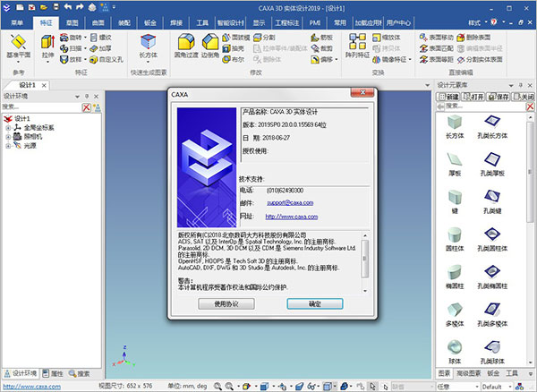The height and width of the screenshot is (392, 537).
Task: Click the 确定 OK button in CAXA dialog
Action: pos(315,303)
